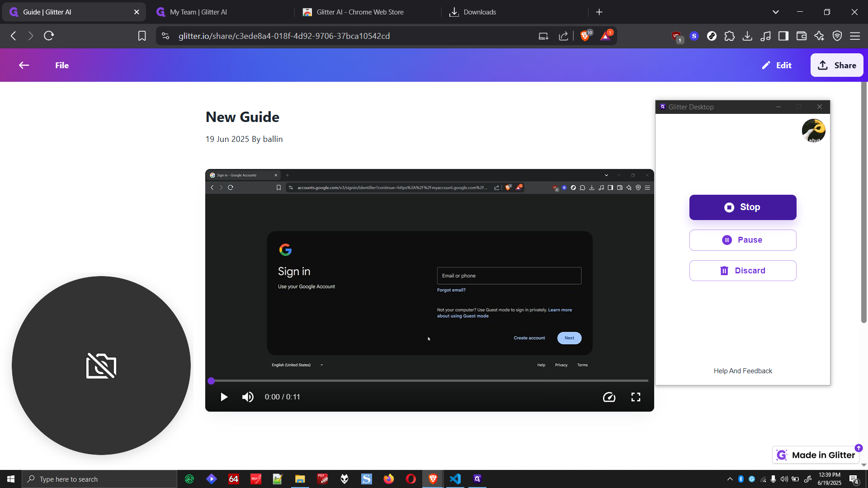Open the Windows Start menu
The height and width of the screenshot is (488, 868).
tap(11, 479)
